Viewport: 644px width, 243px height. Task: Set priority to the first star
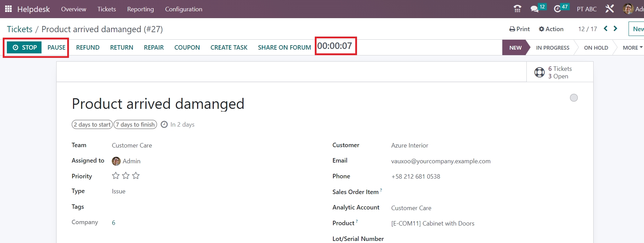tap(116, 176)
